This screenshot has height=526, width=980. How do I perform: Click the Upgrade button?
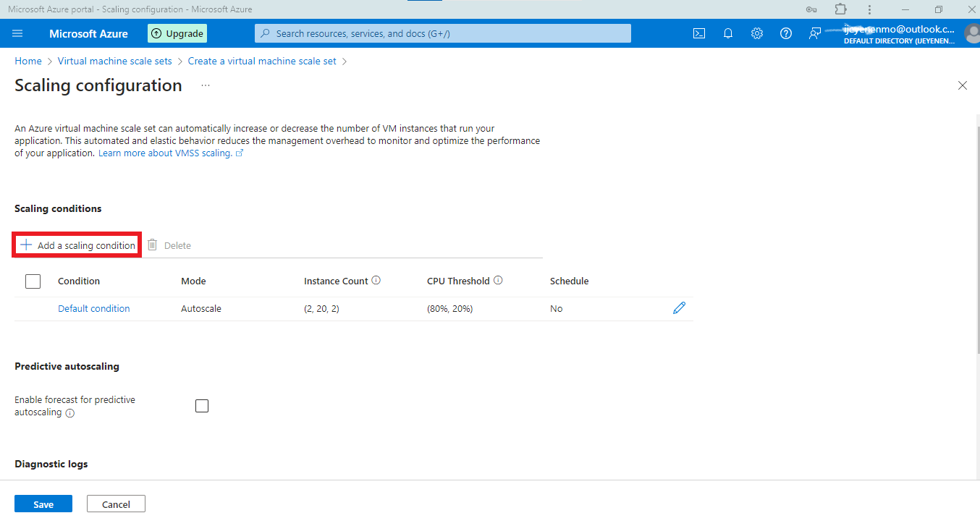177,33
